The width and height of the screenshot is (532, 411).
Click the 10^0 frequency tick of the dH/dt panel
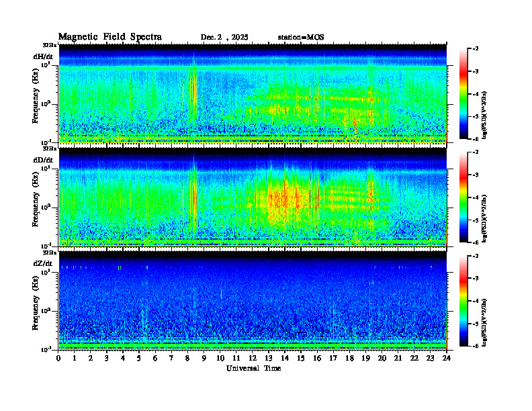pyautogui.click(x=46, y=104)
